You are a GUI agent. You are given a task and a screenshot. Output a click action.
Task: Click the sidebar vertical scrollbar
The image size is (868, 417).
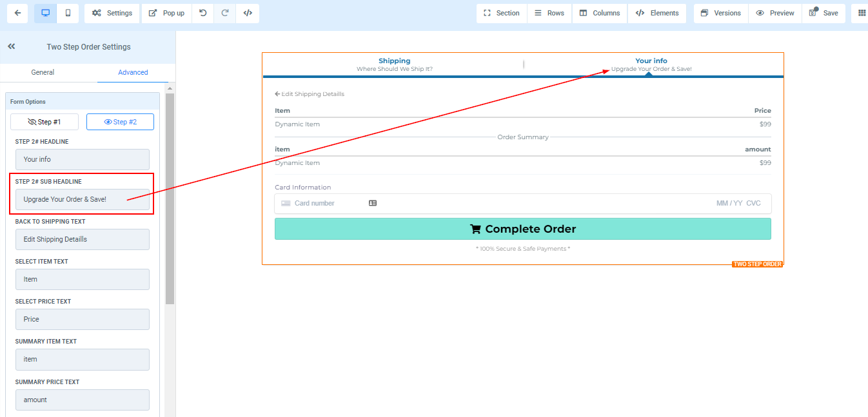pos(170,199)
